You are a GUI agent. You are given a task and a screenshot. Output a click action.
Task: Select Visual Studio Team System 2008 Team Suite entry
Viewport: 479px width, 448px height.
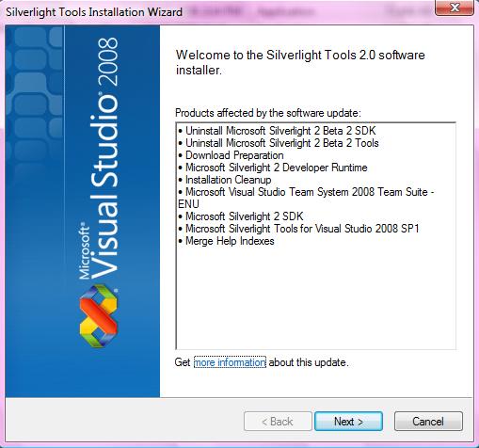click(x=306, y=198)
